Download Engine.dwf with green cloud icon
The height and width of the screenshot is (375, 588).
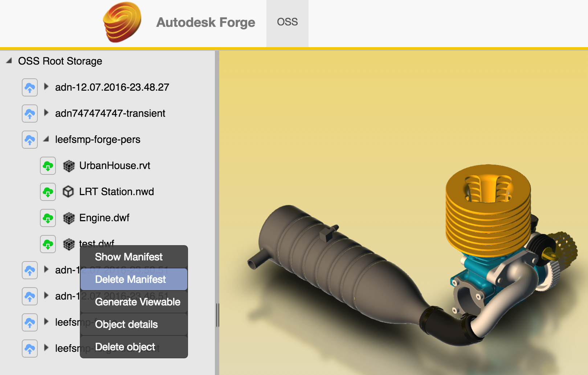pos(48,218)
